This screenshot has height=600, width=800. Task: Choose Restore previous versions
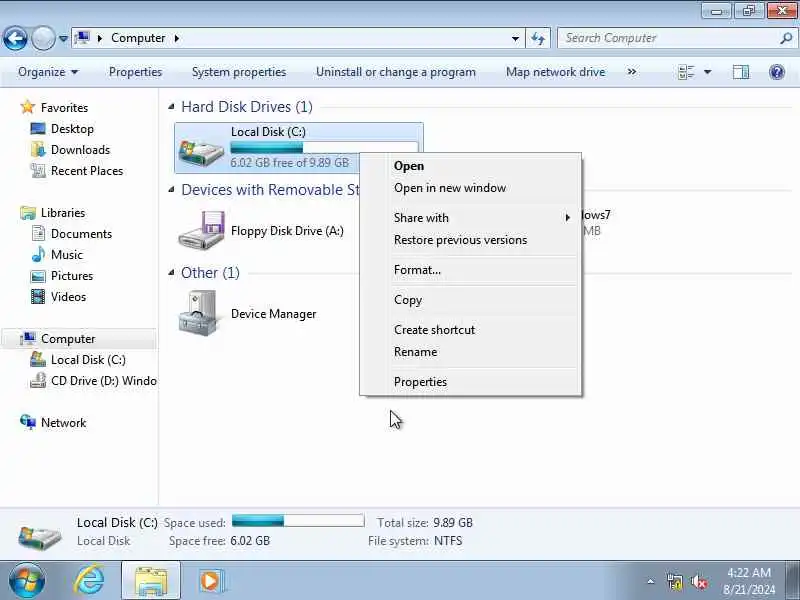point(460,240)
